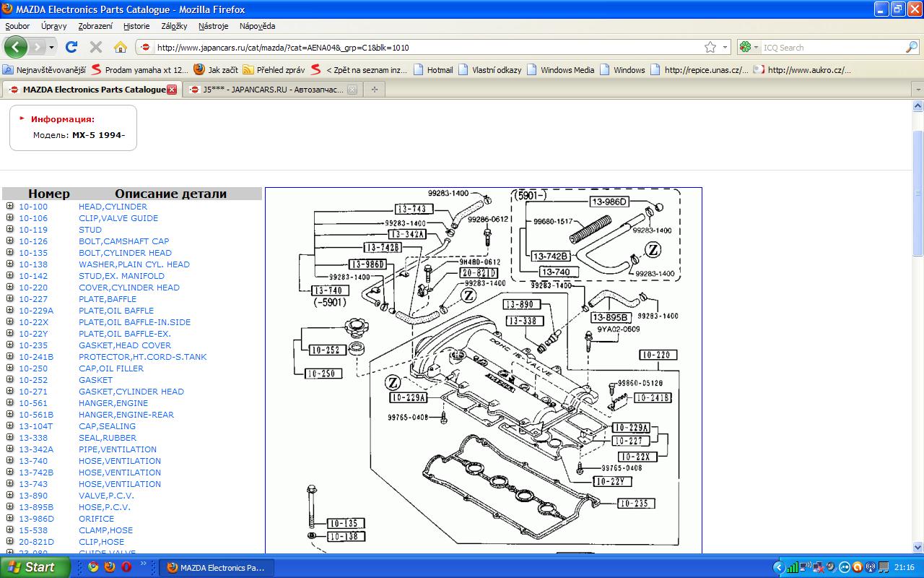Open the search engine chooser dropdown
Viewport: 924px width, 578px height.
[x=756, y=48]
